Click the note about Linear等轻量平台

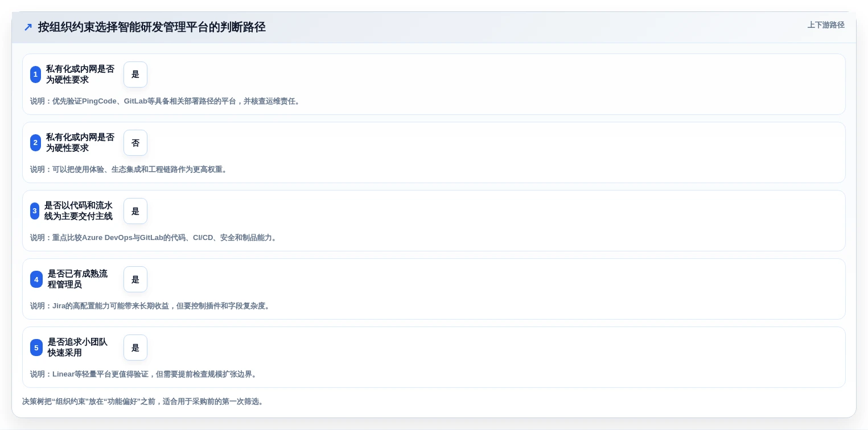tap(145, 374)
